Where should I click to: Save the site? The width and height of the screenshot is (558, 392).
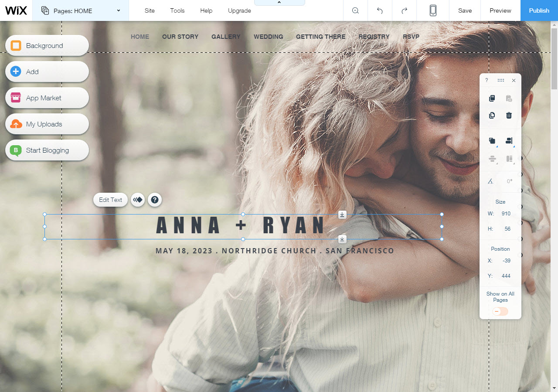coord(465,10)
